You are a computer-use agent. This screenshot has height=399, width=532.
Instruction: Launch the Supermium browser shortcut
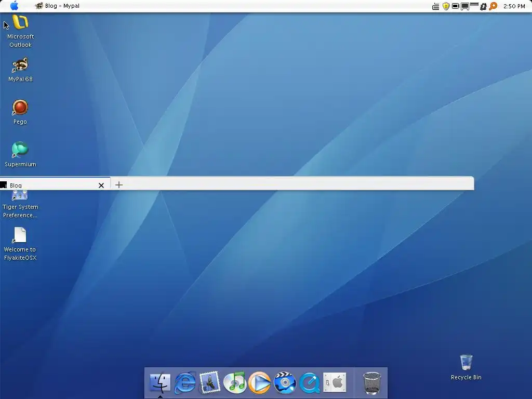pos(20,154)
